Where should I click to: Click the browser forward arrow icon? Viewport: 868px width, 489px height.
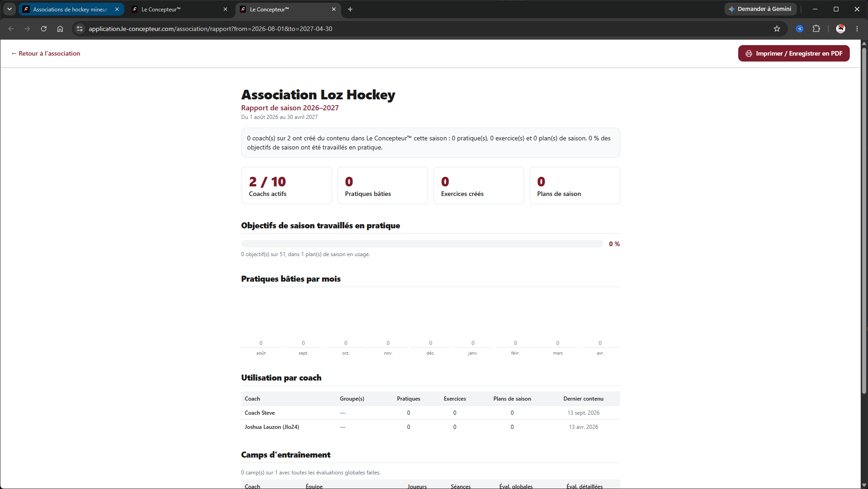coord(27,29)
